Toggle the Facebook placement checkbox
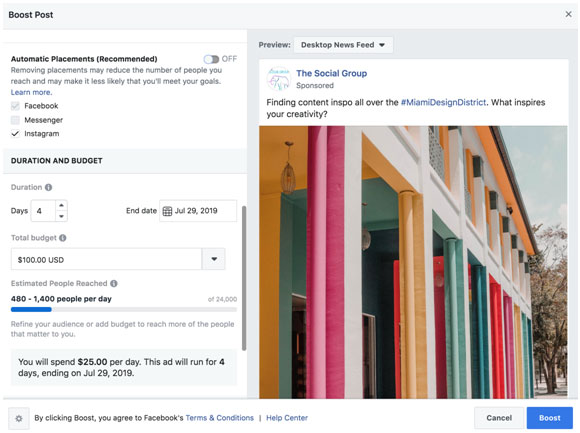This screenshot has width=580, height=433. 15,106
